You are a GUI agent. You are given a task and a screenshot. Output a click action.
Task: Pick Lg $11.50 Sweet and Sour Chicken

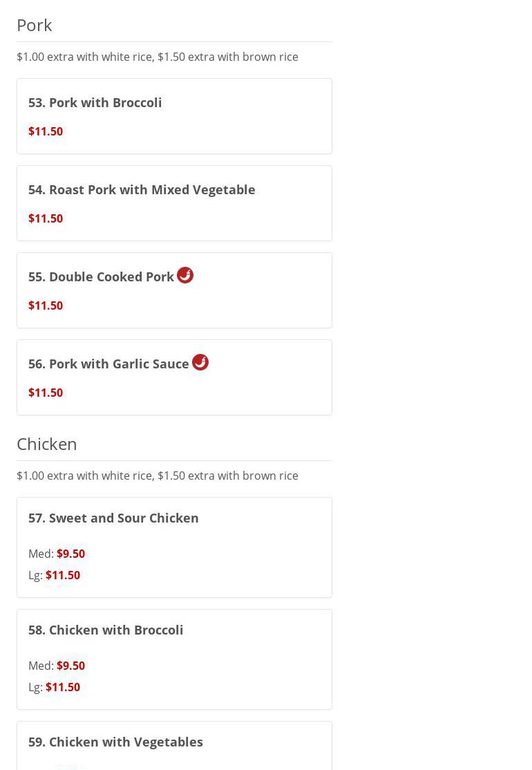pyautogui.click(x=62, y=575)
